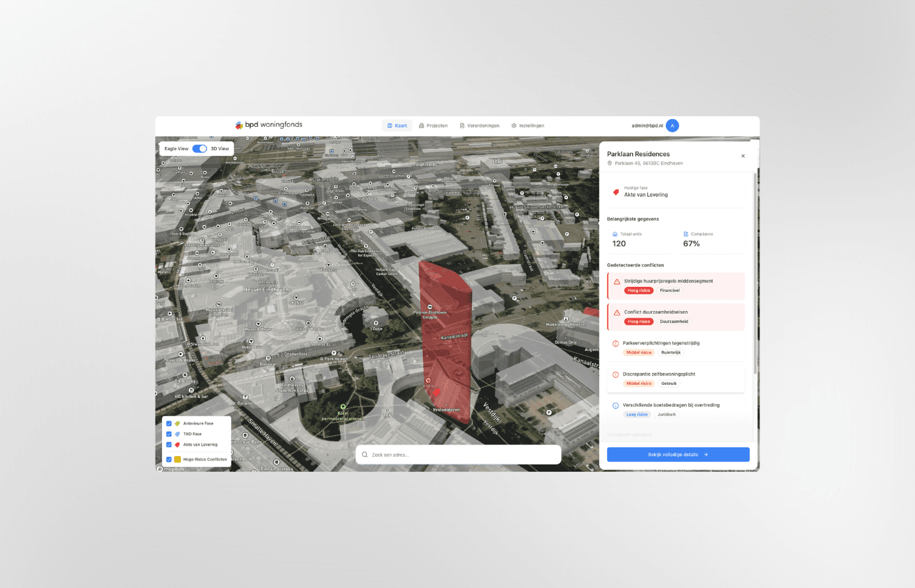This screenshot has width=915, height=588.
Task: Switch to the Projecten tab
Action: coord(433,125)
